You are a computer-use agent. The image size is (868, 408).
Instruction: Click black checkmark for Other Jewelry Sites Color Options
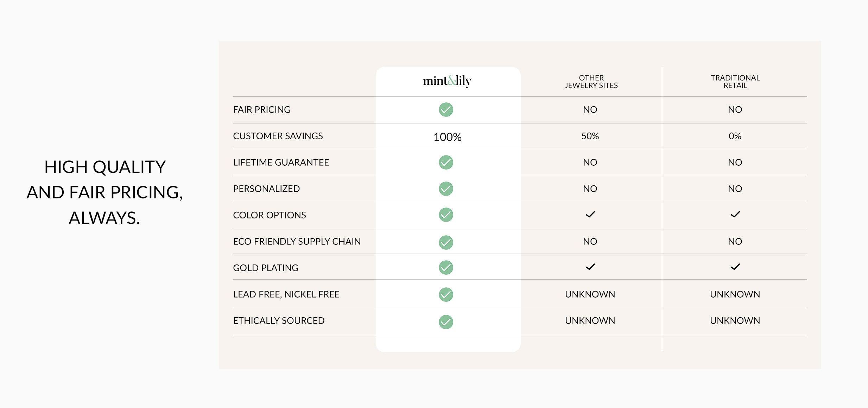click(x=590, y=214)
